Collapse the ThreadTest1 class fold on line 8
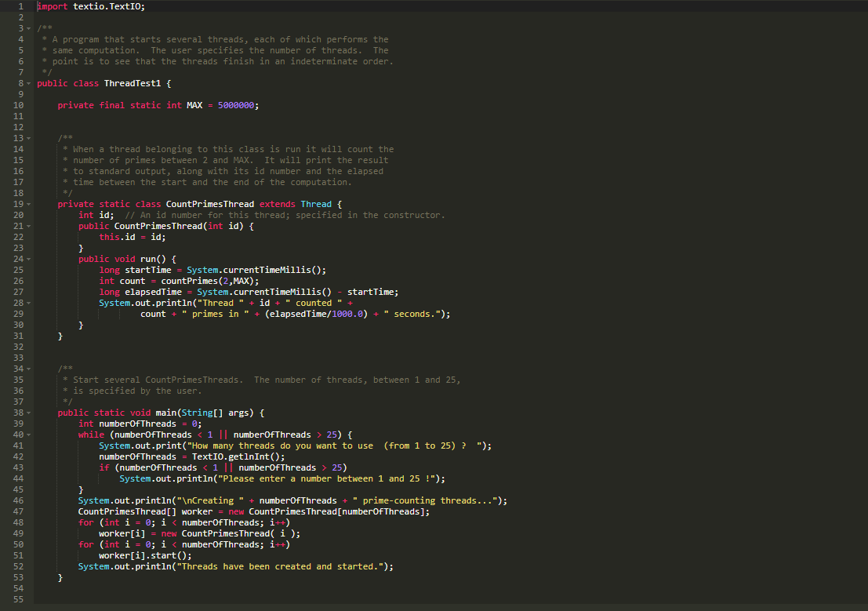 pyautogui.click(x=28, y=83)
